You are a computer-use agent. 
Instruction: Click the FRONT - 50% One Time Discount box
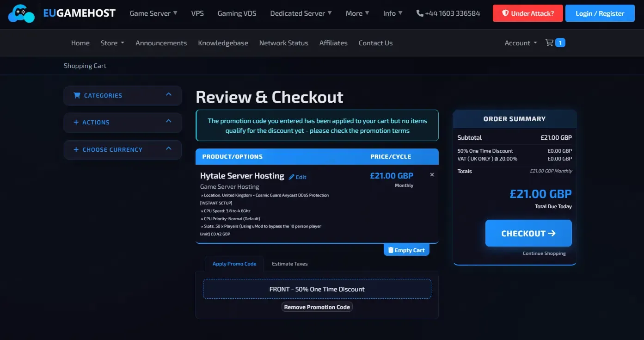click(x=317, y=289)
